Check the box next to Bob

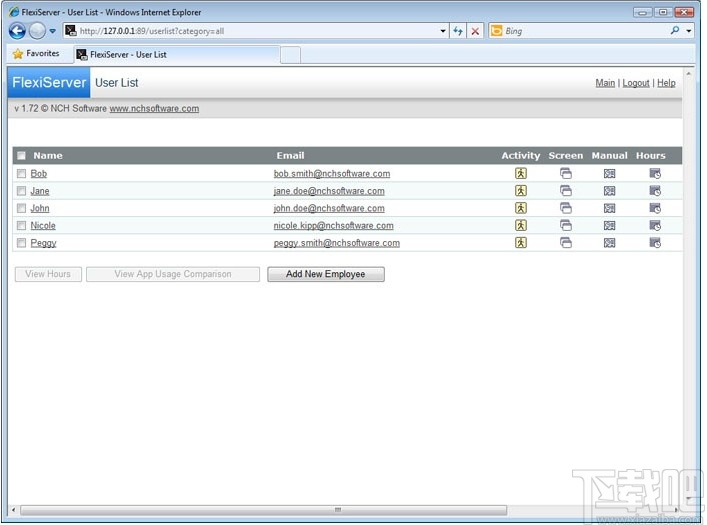21,173
